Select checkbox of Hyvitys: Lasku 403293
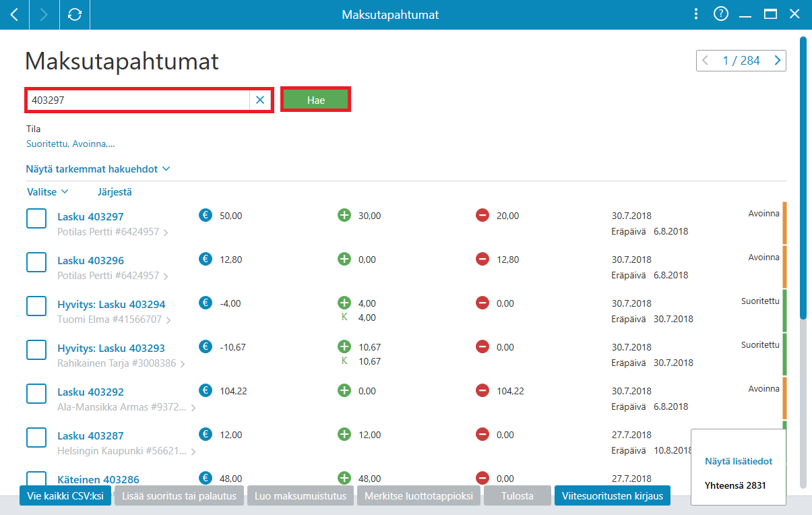The height and width of the screenshot is (515, 812). click(x=36, y=350)
